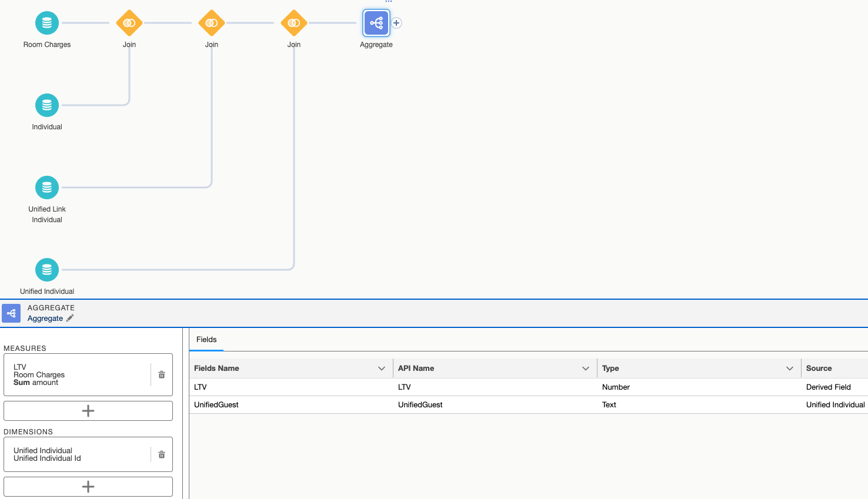Remove the Unified Individual Id dimension
Image resolution: width=868 pixels, height=499 pixels.
[x=162, y=454]
